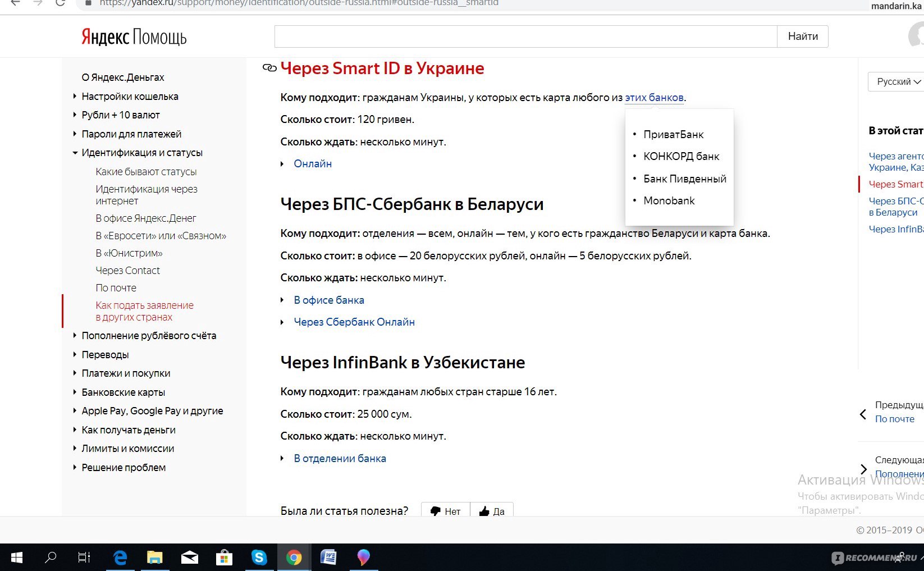The width and height of the screenshot is (924, 571).
Task: Expand Рубли + 10 валют section
Action: (120, 115)
